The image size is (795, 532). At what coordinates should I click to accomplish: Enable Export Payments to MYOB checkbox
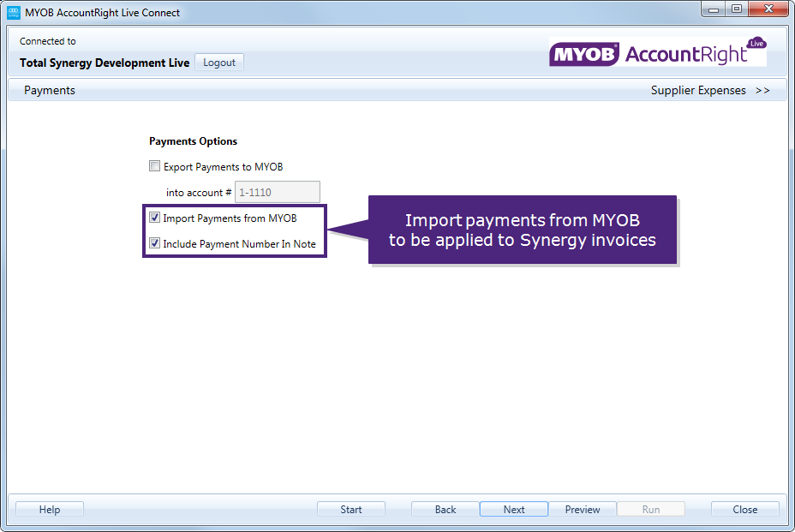155,166
